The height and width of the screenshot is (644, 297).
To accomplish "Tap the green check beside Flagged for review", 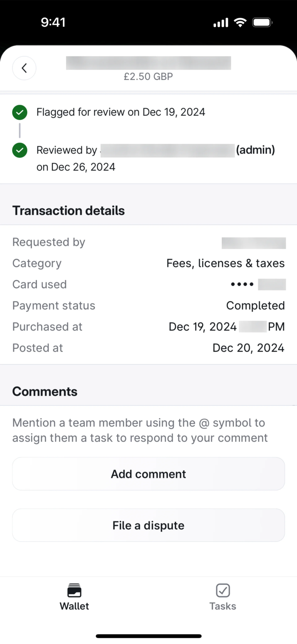I will click(x=20, y=112).
